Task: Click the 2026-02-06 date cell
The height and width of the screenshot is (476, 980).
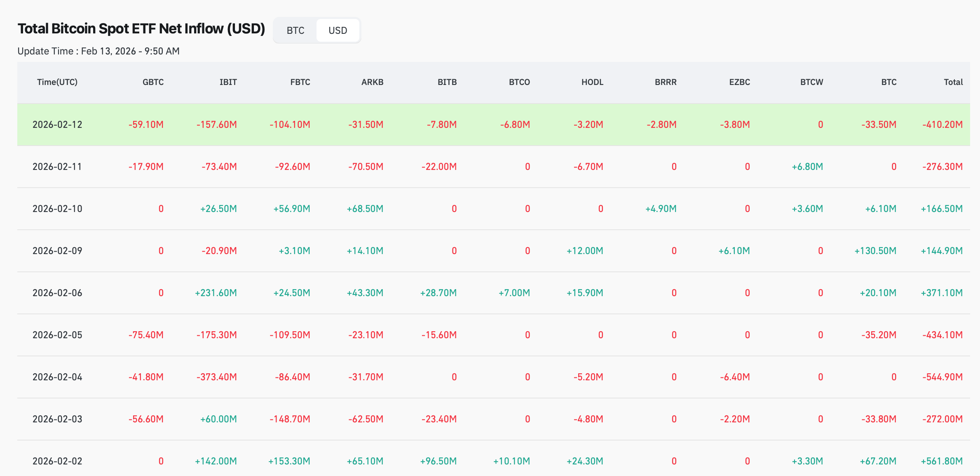Action: pos(57,293)
